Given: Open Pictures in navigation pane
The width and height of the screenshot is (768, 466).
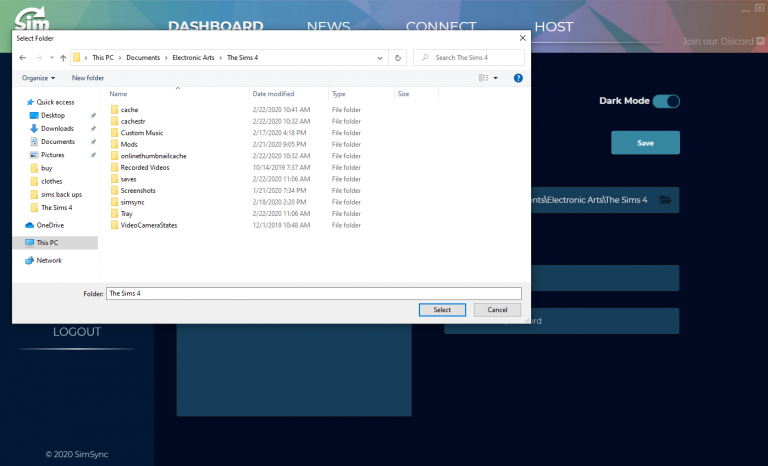Looking at the screenshot, I should tap(52, 155).
